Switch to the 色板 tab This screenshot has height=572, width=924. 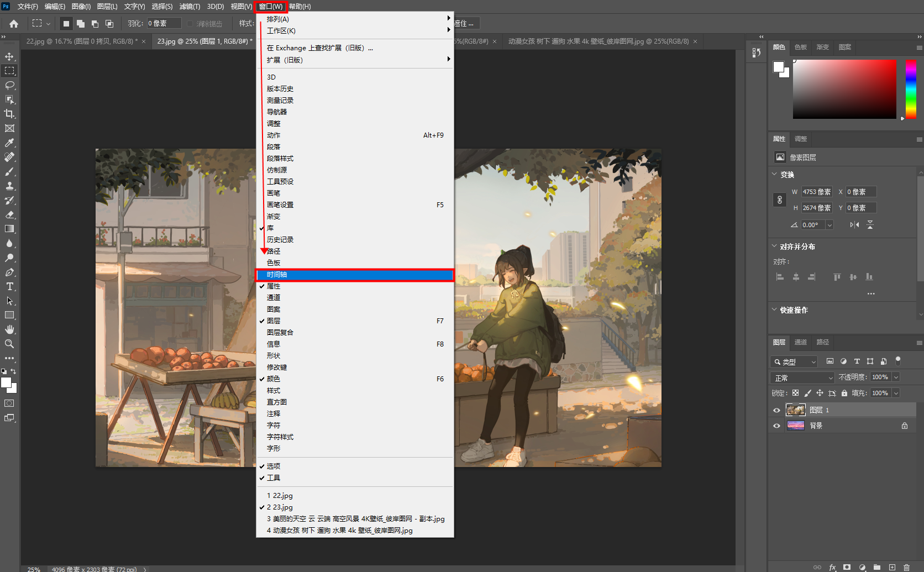click(x=801, y=47)
